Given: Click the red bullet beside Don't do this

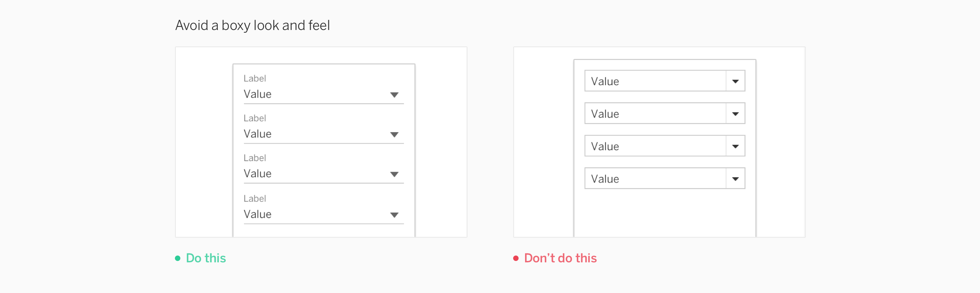Looking at the screenshot, I should (516, 258).
